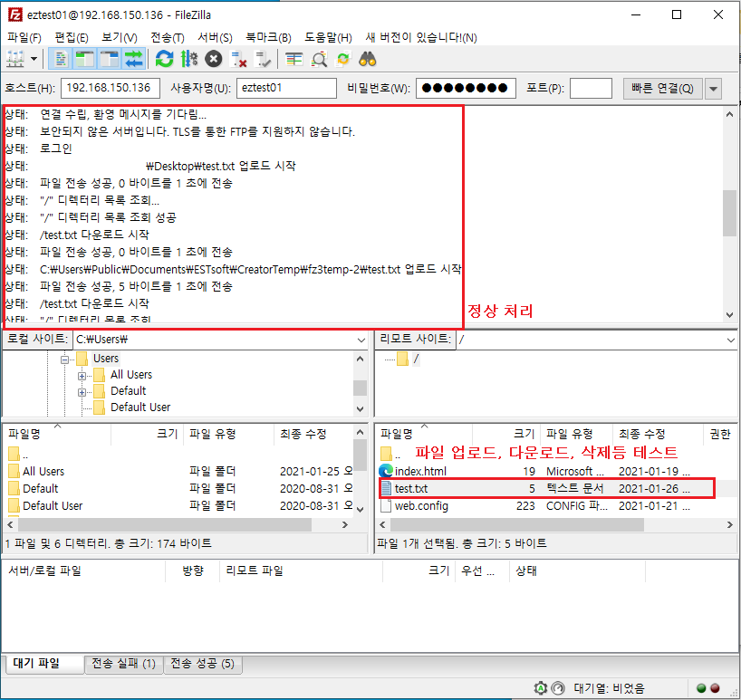Viewport: 741px width, 700px height.
Task: Toggle directory comparison
Action: click(x=319, y=60)
